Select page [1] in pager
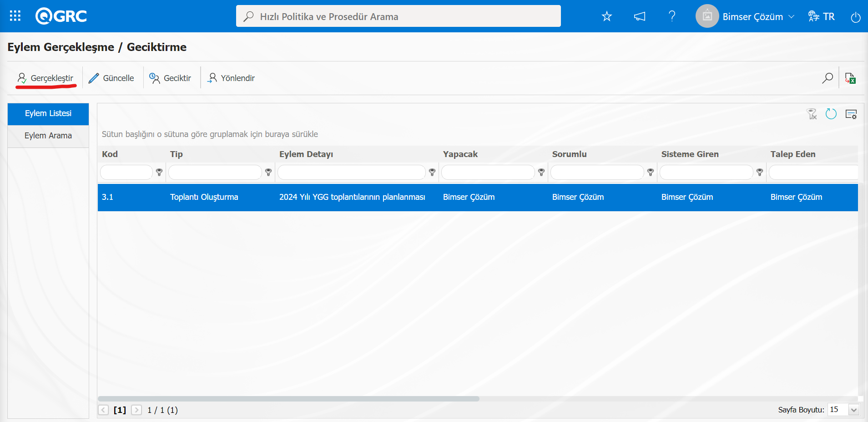The width and height of the screenshot is (868, 422). (120, 410)
